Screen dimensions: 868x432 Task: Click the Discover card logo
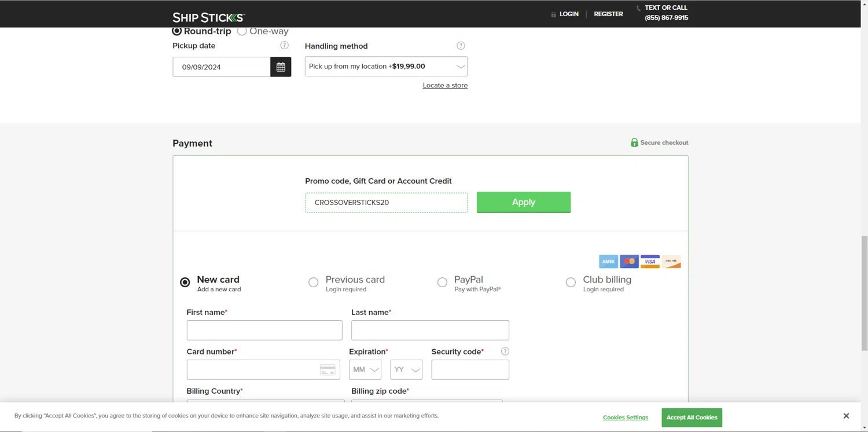[671, 262]
